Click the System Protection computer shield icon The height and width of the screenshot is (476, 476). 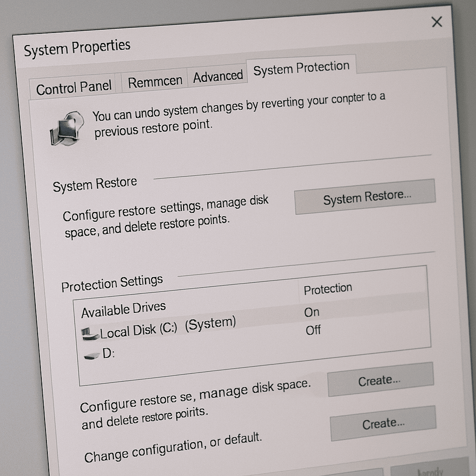(66, 127)
